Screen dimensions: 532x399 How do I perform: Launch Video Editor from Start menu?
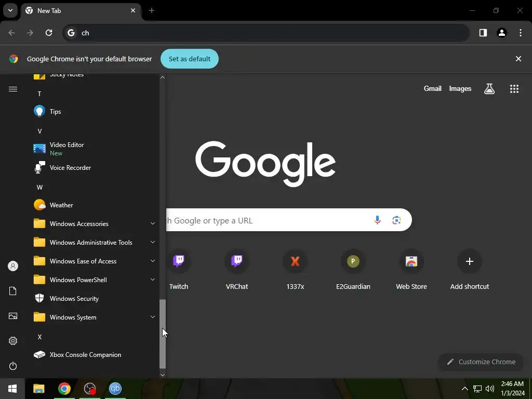pyautogui.click(x=94, y=149)
